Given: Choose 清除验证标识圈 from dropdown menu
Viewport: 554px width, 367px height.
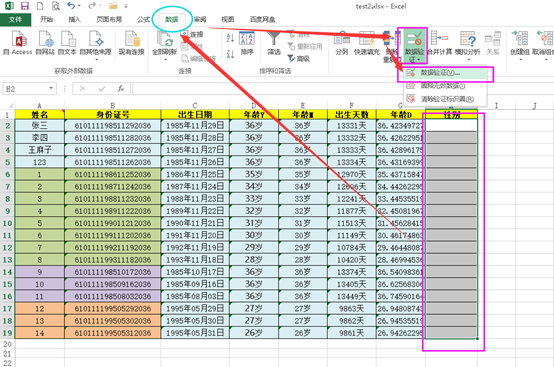Looking at the screenshot, I should point(446,99).
